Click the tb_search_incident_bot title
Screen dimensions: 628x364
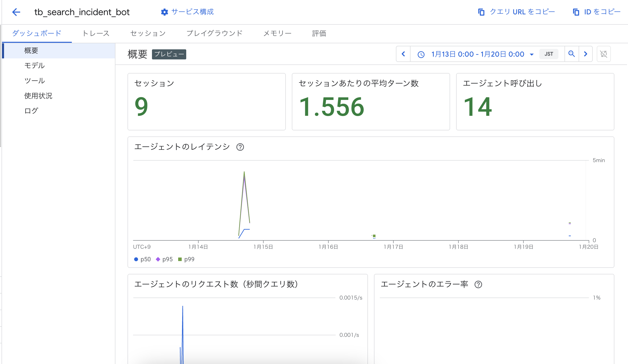click(82, 12)
